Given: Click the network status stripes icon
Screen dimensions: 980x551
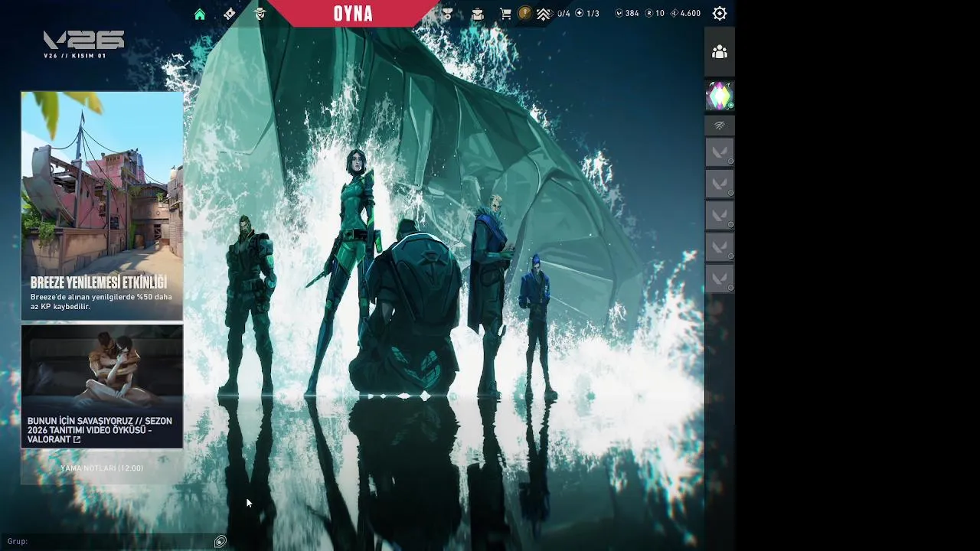Looking at the screenshot, I should (x=720, y=126).
